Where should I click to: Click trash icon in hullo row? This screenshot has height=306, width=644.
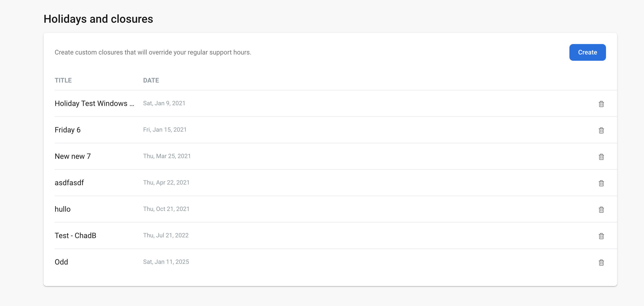pos(601,209)
